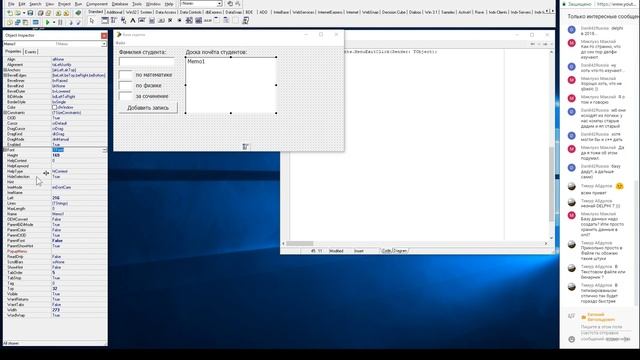Open the Component menu

coord(96,4)
